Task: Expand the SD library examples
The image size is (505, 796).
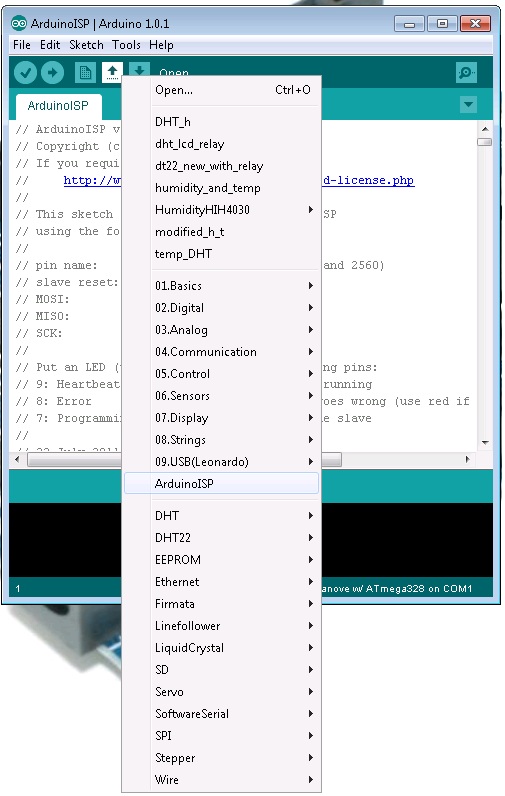Action: [x=221, y=670]
